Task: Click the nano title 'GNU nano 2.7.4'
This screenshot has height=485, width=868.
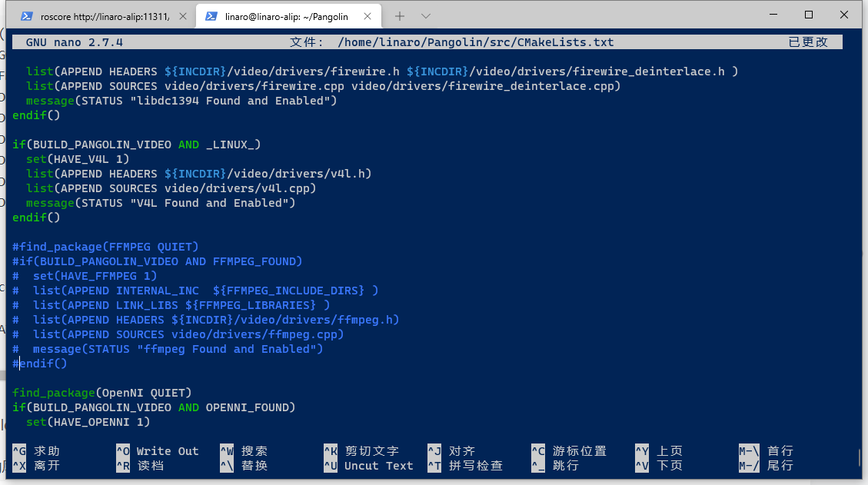Action: (74, 42)
